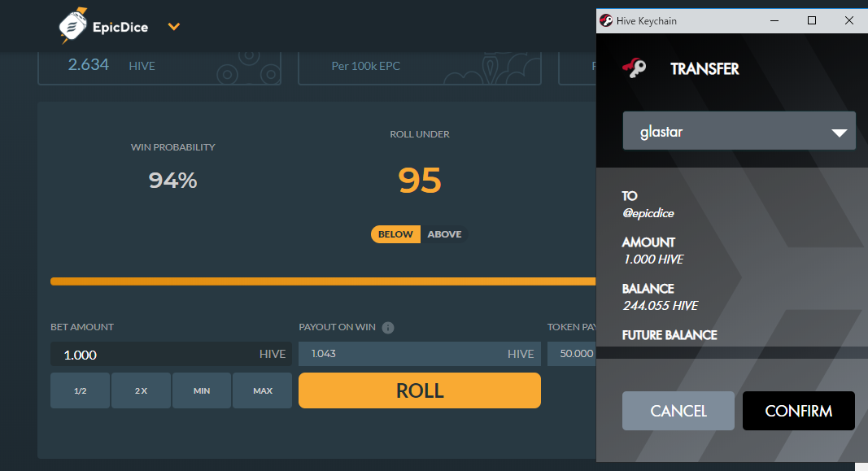Halve the bet with 1/2 button
868x471 pixels.
pos(81,390)
